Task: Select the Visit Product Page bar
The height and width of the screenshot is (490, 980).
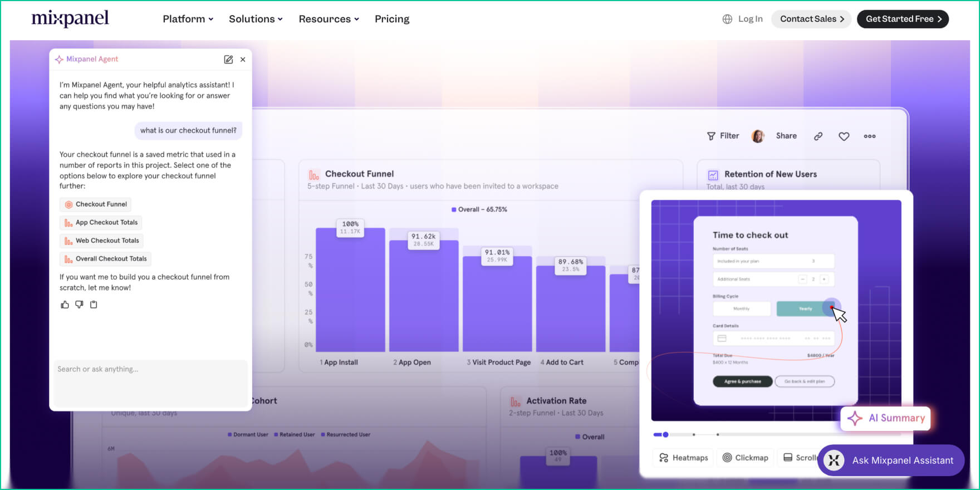Action: tap(497, 303)
